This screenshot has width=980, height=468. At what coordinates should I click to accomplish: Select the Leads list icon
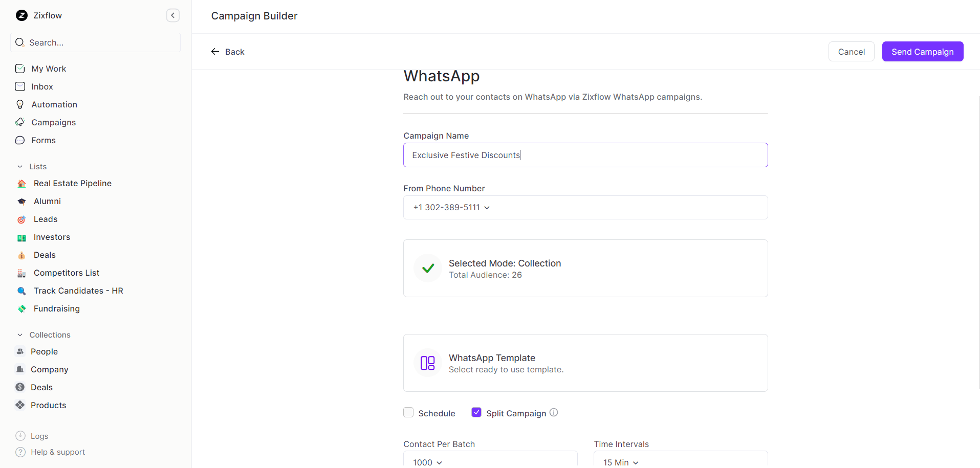(x=21, y=219)
